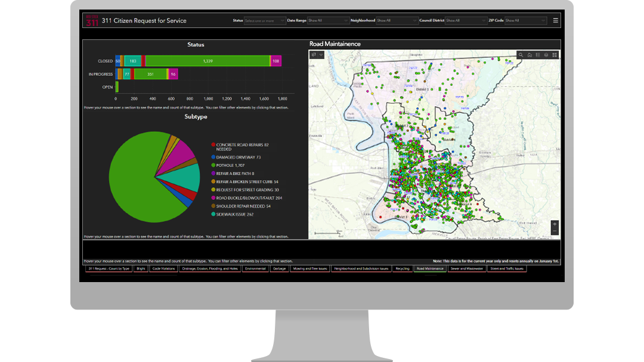
Task: Open the Neighborhood filter dropdown
Action: pyautogui.click(x=397, y=20)
